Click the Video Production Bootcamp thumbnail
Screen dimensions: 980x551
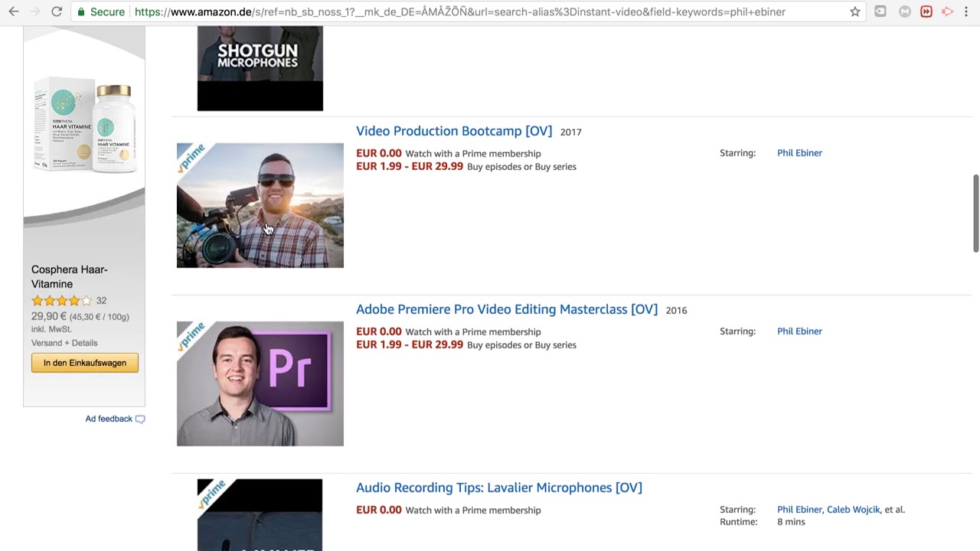(260, 205)
